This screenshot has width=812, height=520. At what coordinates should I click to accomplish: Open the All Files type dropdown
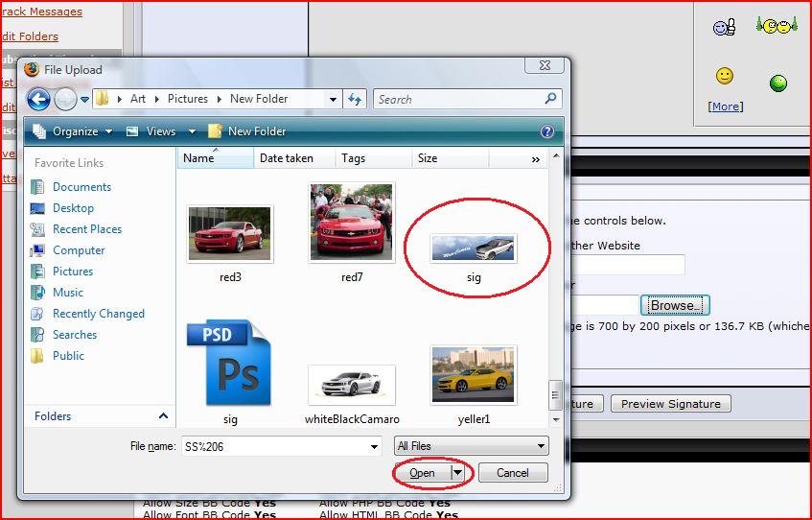471,446
